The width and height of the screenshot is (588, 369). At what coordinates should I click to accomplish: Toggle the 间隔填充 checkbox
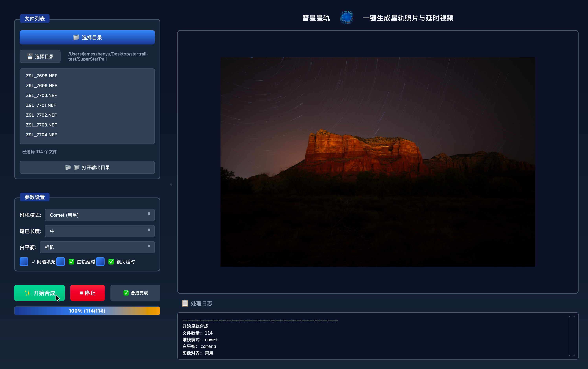(x=24, y=262)
